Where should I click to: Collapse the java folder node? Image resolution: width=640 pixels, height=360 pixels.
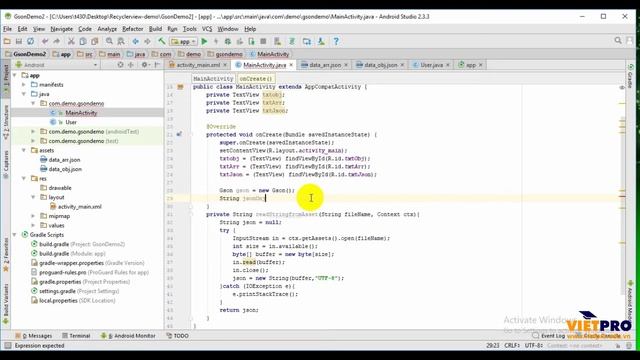click(x=24, y=94)
